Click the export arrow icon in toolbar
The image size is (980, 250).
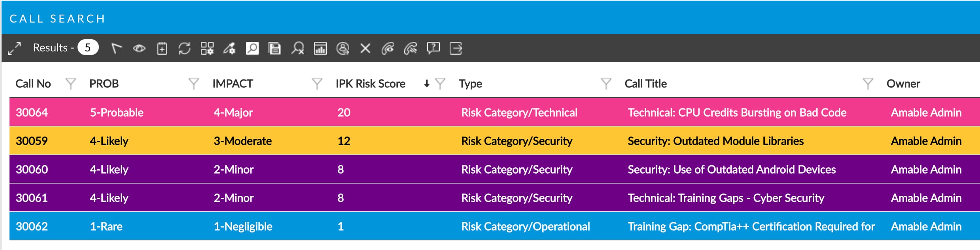click(x=456, y=48)
